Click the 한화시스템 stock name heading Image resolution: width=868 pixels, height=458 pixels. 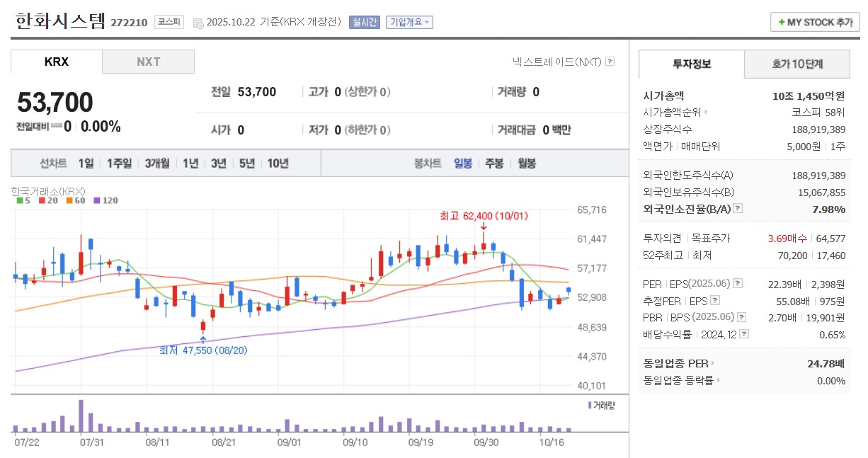coord(59,21)
